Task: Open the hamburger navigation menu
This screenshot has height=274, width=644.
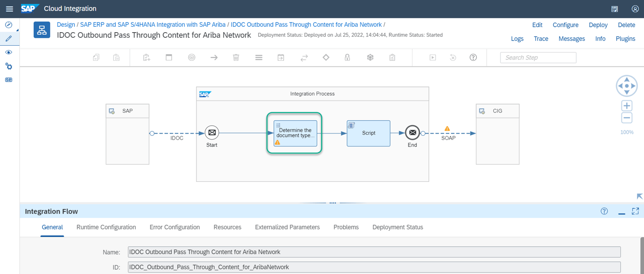Action: pos(9,9)
